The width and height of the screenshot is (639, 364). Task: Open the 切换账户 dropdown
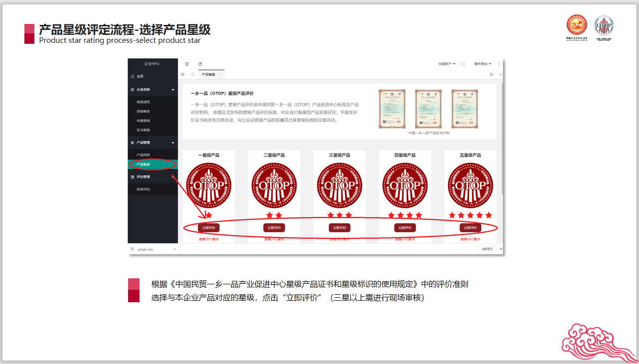[447, 64]
